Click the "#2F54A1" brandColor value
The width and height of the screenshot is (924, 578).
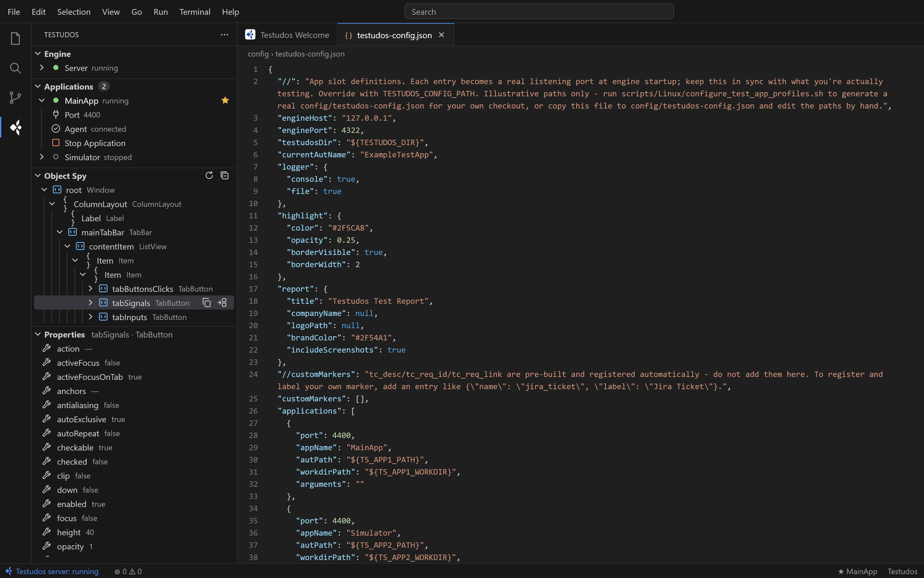click(x=372, y=337)
